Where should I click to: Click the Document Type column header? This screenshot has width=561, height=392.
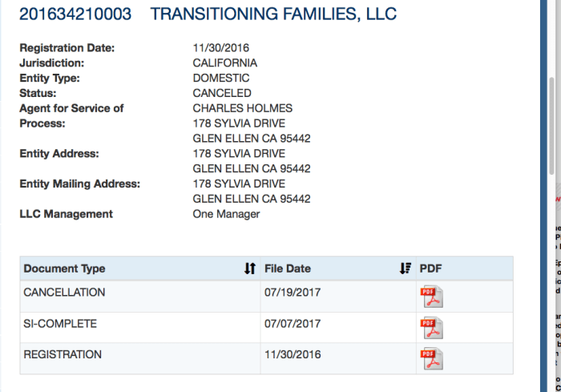(x=65, y=269)
